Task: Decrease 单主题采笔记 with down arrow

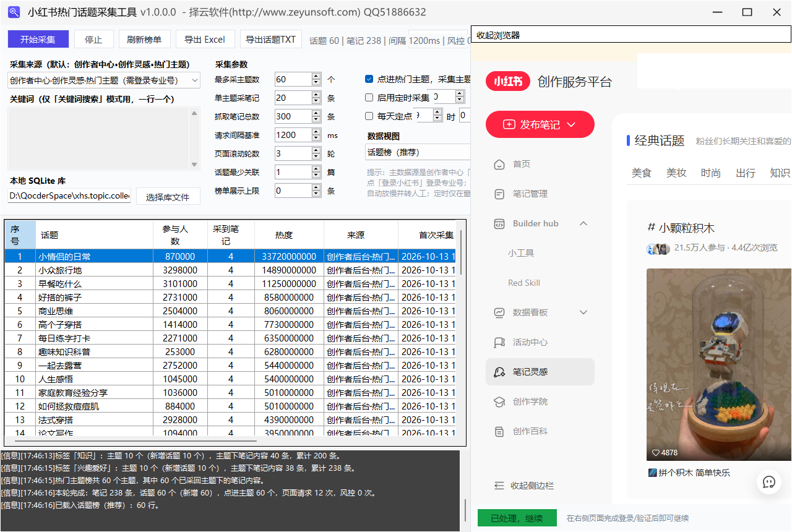Action: (x=316, y=101)
